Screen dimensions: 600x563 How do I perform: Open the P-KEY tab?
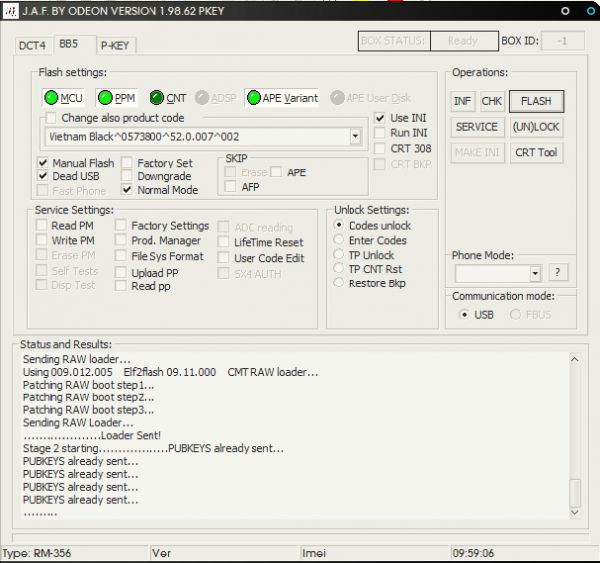(115, 46)
